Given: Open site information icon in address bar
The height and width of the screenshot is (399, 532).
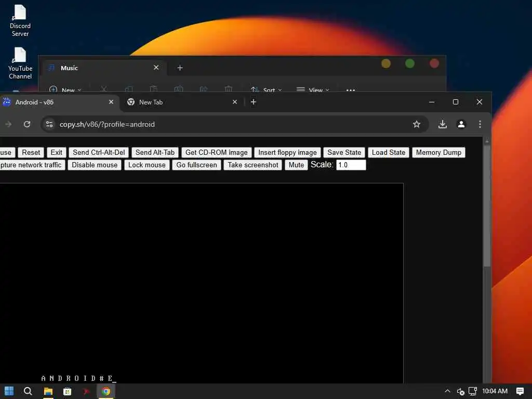Looking at the screenshot, I should point(49,124).
